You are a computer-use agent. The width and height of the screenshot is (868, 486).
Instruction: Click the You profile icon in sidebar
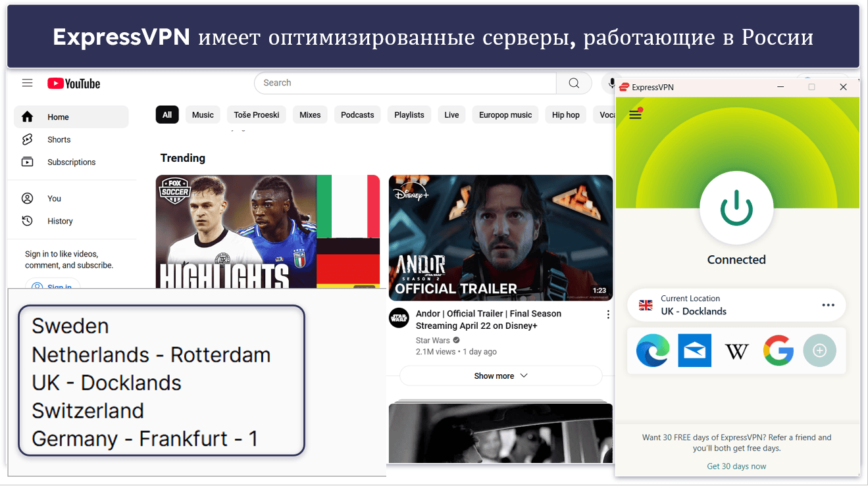tap(27, 198)
